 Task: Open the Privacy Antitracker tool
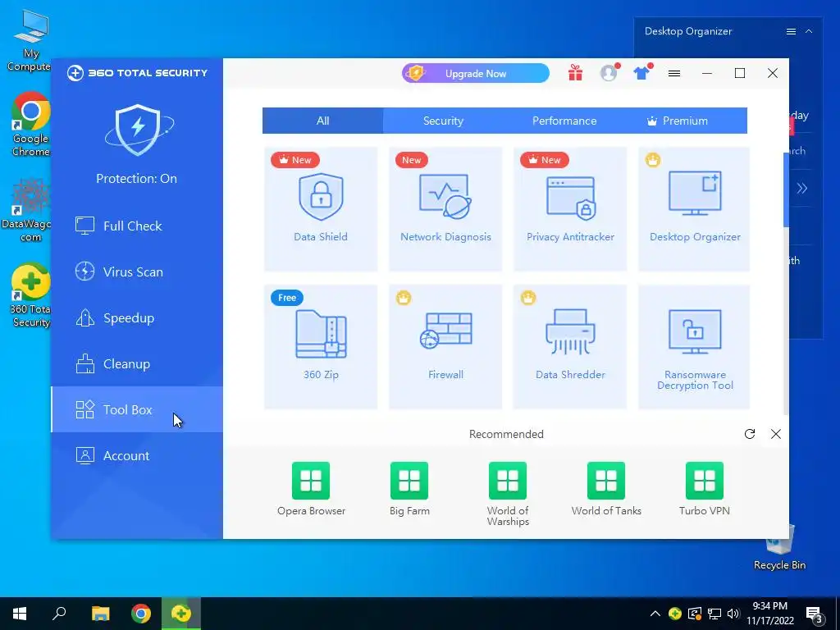(570, 209)
